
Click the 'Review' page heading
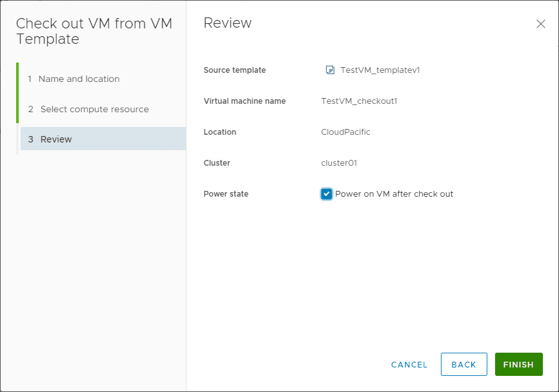coord(227,23)
